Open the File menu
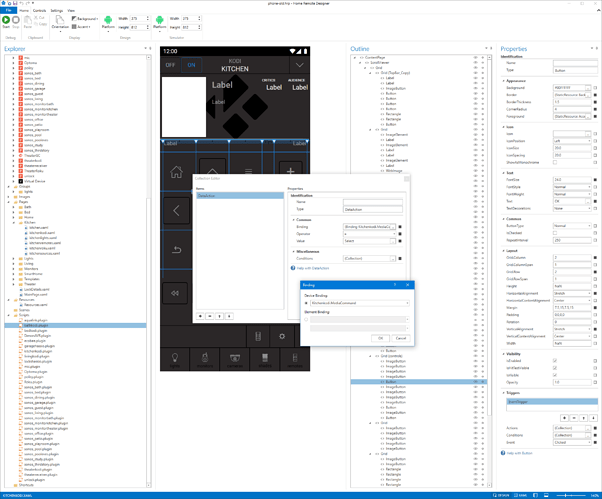Viewport: 602px width, 499px height. tap(8, 10)
